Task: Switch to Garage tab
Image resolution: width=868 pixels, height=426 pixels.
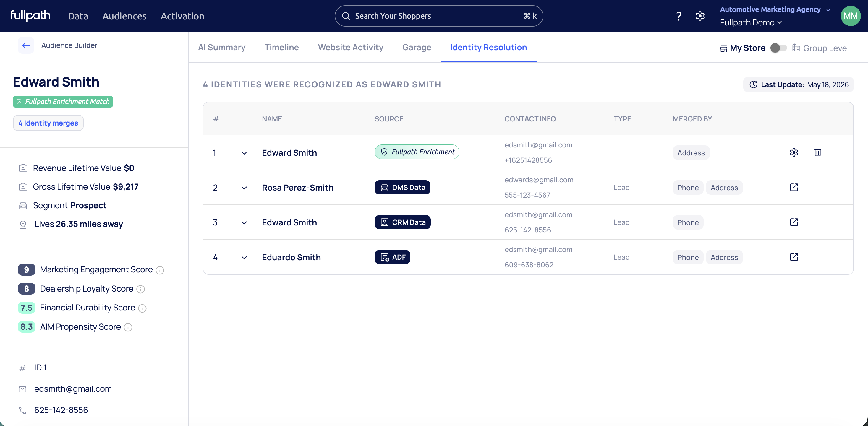Action: (417, 48)
